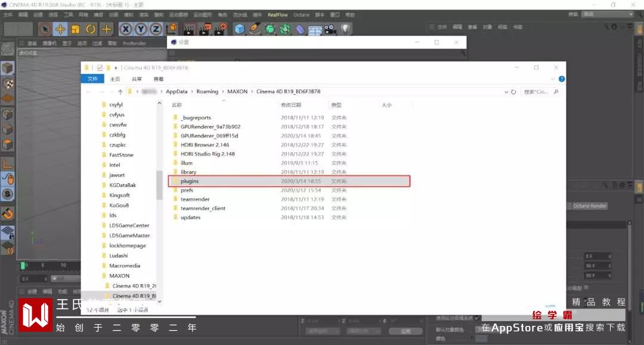Image resolution: width=644 pixels, height=345 pixels.
Task: Select the prefs folder
Action: click(187, 190)
